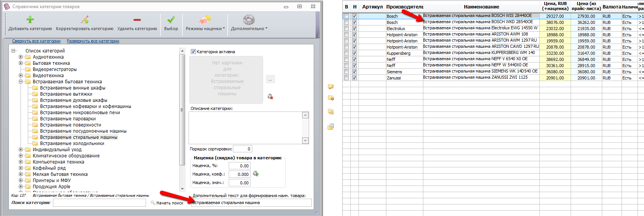Image resolution: width=644 pixels, height=216 pixels.
Task: Click Развернуть все категории link
Action: [93, 41]
